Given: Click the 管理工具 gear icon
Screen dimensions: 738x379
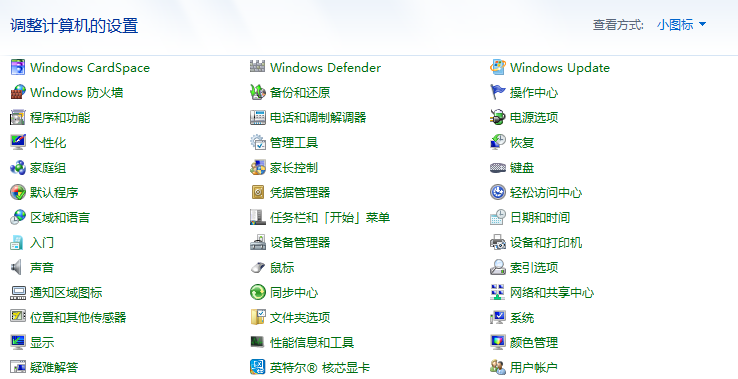Looking at the screenshot, I should pos(257,142).
